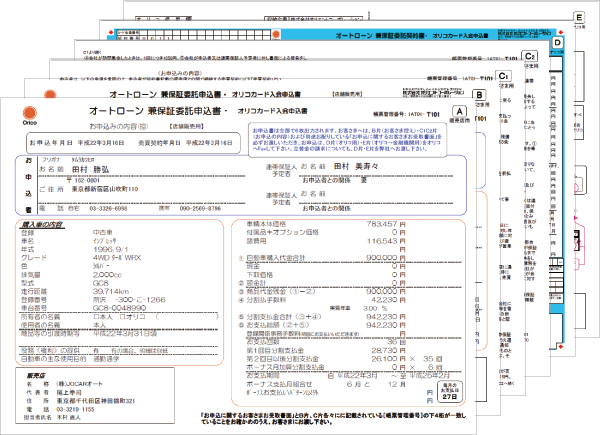This screenshot has width=600, height=435.
Task: Click the dealer representative '尾上孝司'
Action: click(69, 393)
